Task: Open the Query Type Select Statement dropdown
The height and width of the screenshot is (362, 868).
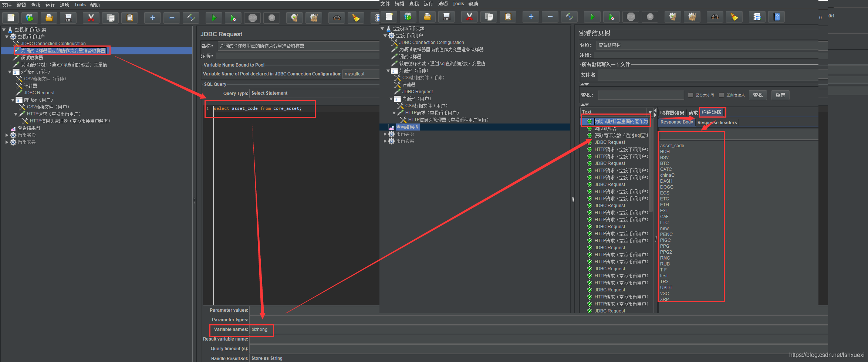Action: click(314, 93)
